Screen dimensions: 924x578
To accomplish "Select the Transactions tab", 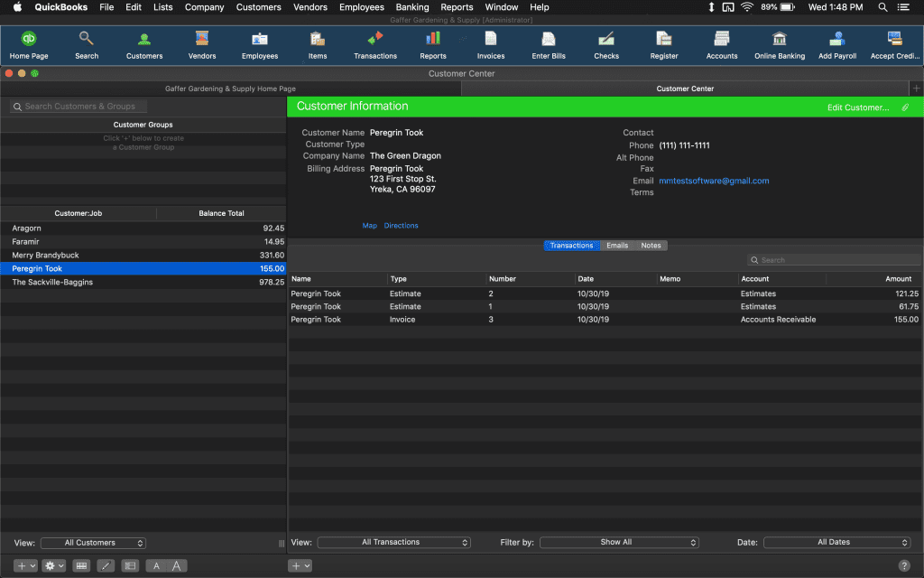I will (x=571, y=246).
